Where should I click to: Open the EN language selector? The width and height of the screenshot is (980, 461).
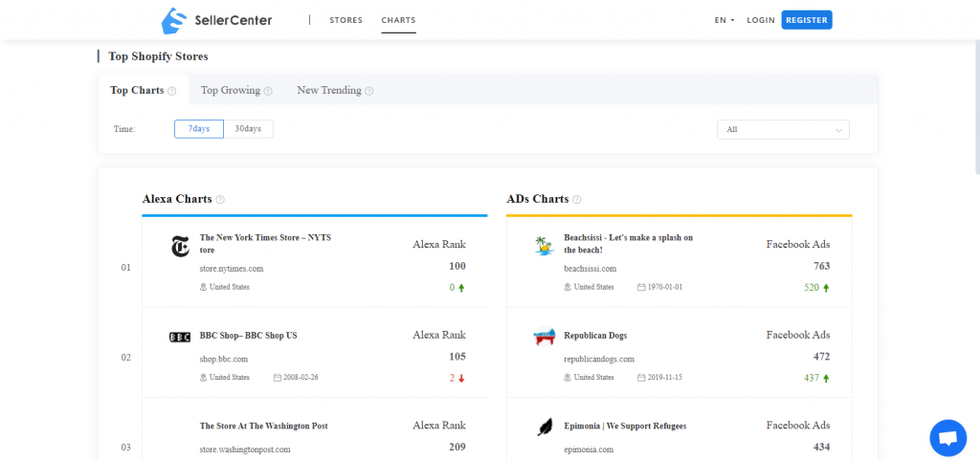click(724, 20)
